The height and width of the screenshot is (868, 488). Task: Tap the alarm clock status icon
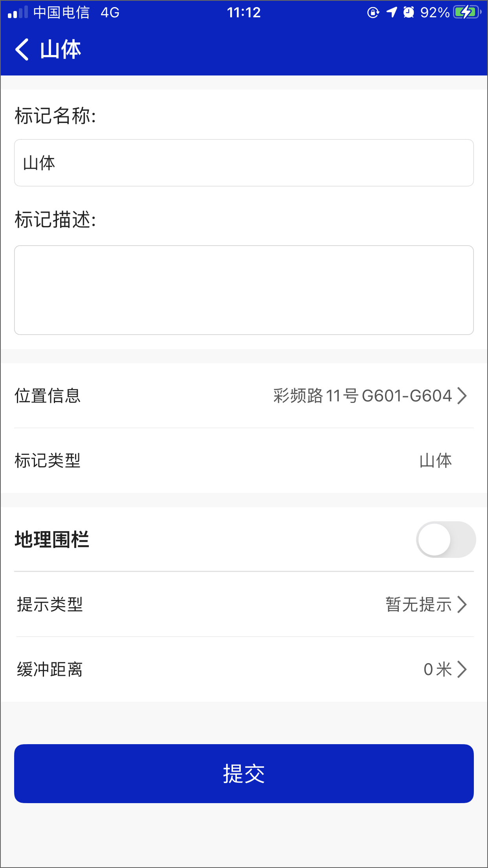point(409,13)
